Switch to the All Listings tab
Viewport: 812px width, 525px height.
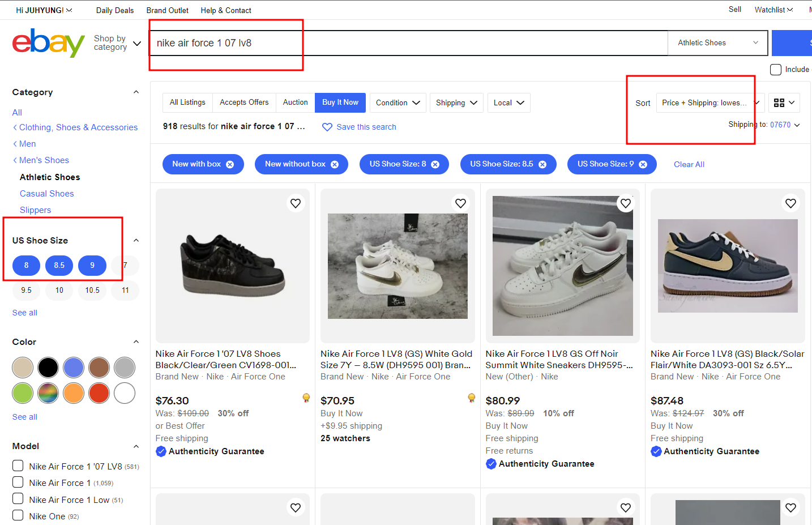[187, 103]
